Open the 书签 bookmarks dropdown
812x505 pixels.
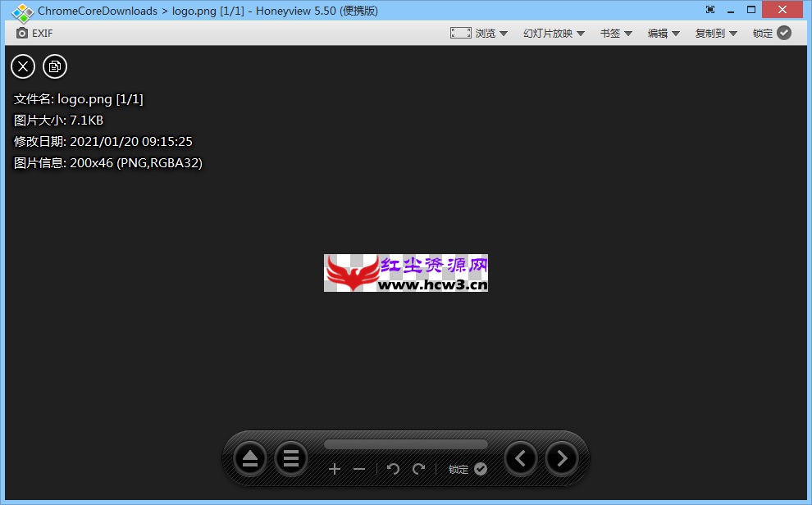tap(616, 33)
